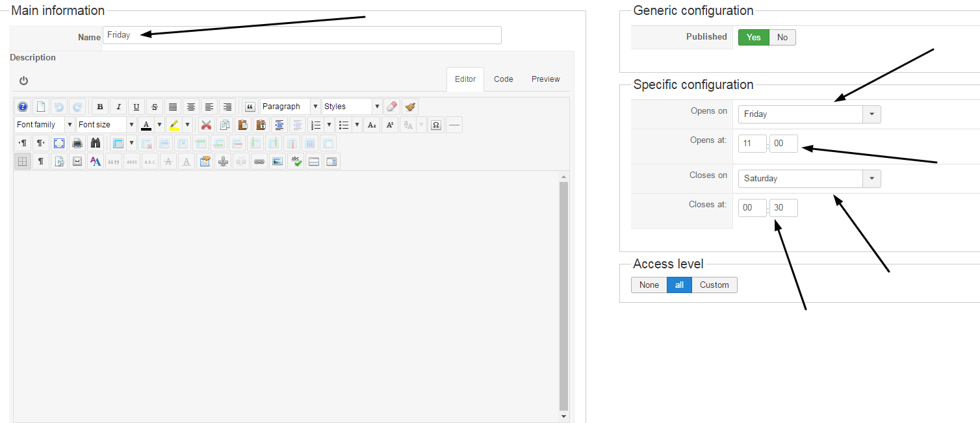This screenshot has height=423, width=980.
Task: Set access level to Custom
Action: point(714,285)
